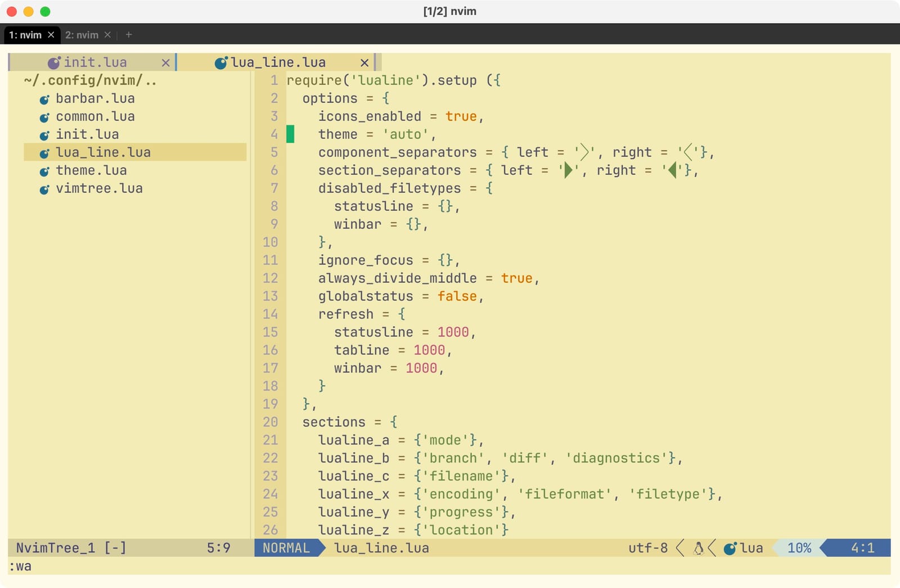Close the lua_line.lua buffer tab
The width and height of the screenshot is (900, 588).
tap(364, 62)
